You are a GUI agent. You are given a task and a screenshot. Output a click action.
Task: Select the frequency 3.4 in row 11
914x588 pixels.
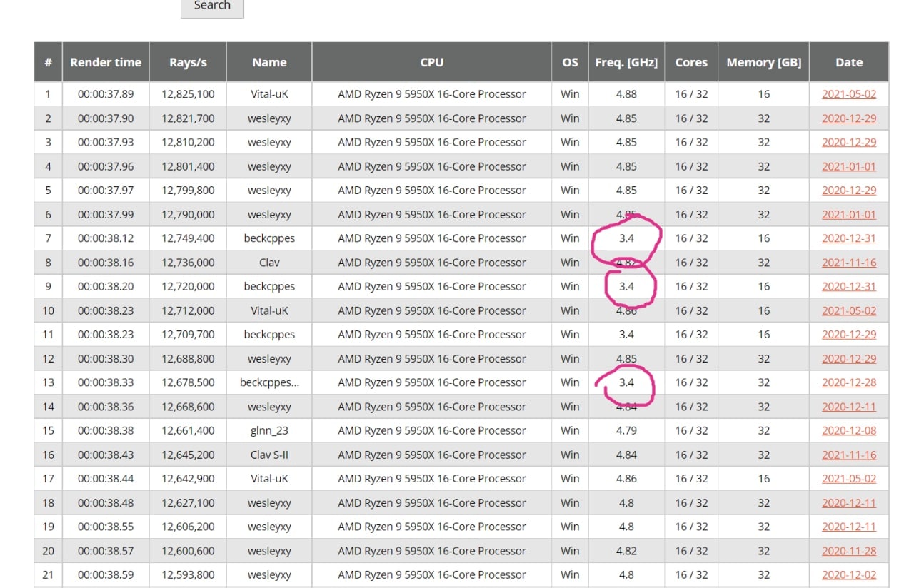click(x=626, y=335)
